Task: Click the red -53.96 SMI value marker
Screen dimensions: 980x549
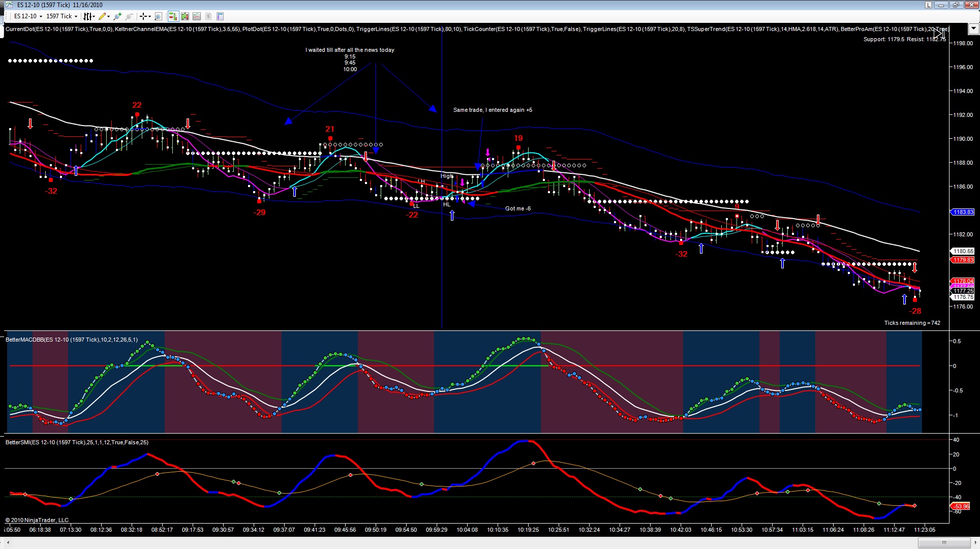Action: pos(961,506)
